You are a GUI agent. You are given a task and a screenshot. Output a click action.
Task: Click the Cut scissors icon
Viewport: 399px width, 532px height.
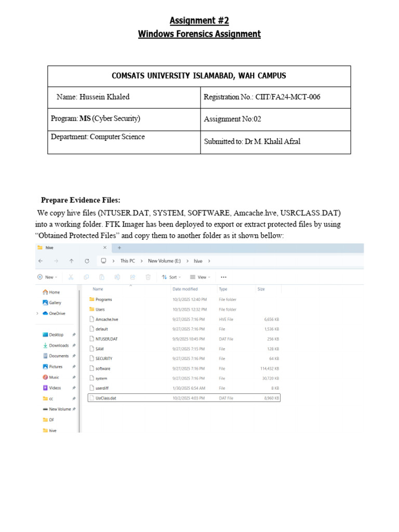click(x=71, y=277)
